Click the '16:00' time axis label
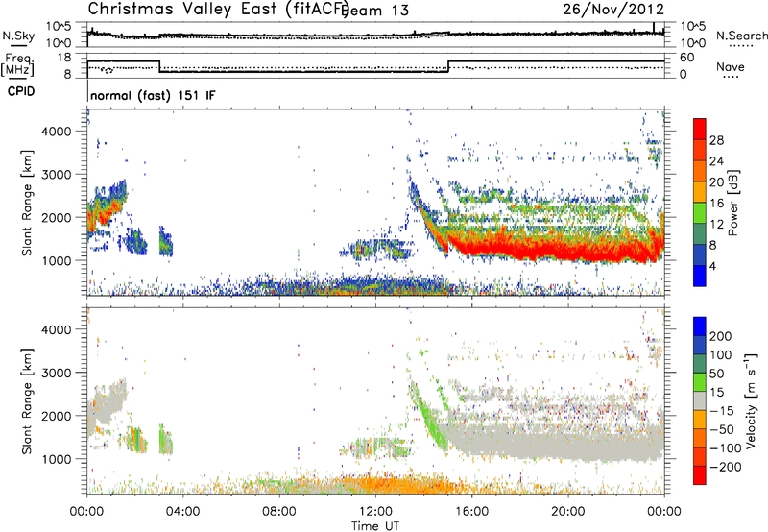Viewport: 768px width, 532px height. tap(471, 512)
